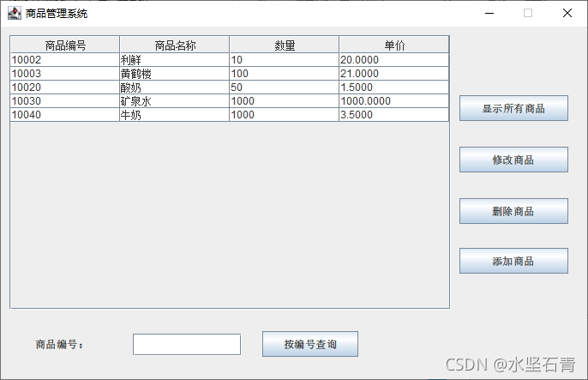
Task: Click quantity cell 1000 in 牛奶 row
Action: point(285,115)
